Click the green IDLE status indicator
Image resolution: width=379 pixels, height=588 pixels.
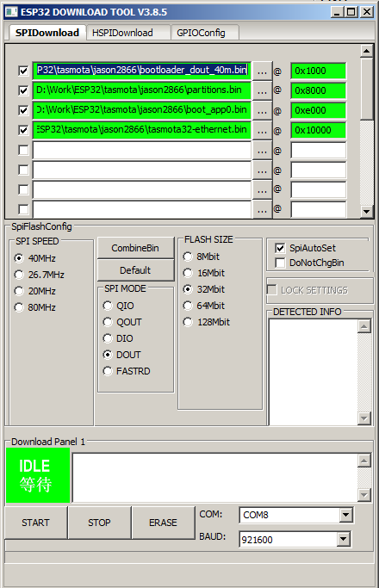38,475
